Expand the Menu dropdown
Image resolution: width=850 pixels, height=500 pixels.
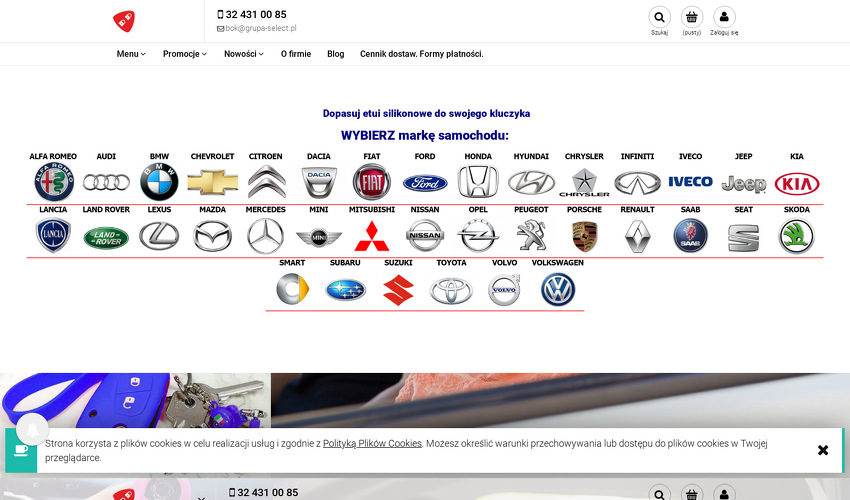(x=131, y=54)
